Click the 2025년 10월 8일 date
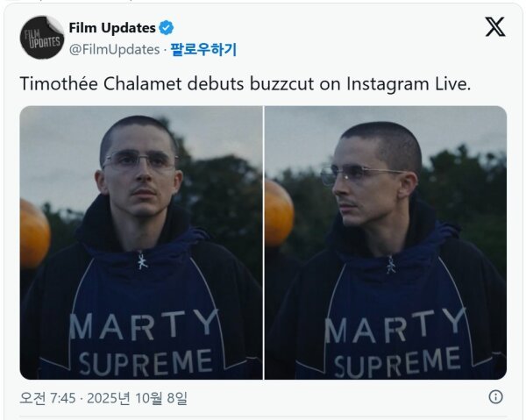Screen dimensions: 526x420 (x=137, y=398)
